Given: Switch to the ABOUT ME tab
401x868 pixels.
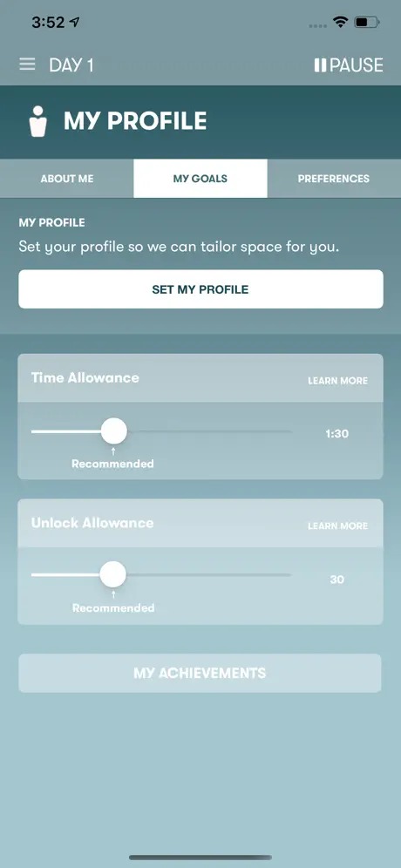Looking at the screenshot, I should pos(67,179).
